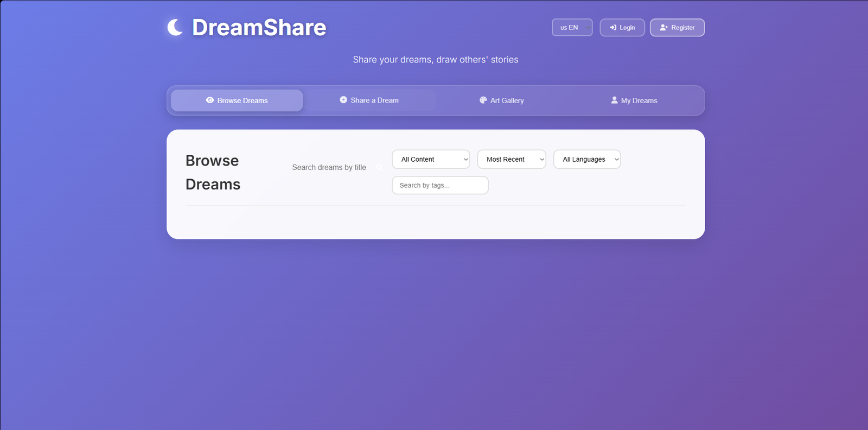Click the plus icon on Share a Dream

click(x=343, y=100)
